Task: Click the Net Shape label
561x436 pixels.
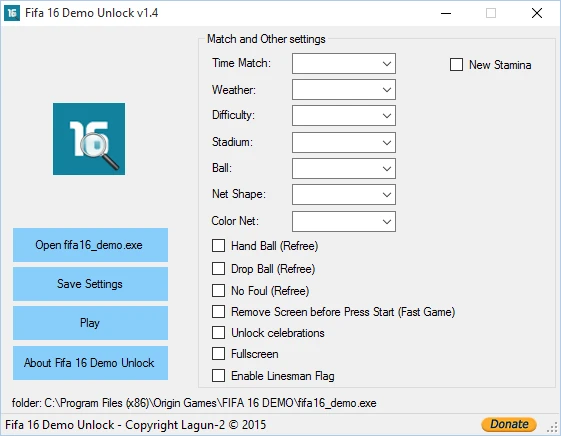Action: (239, 194)
